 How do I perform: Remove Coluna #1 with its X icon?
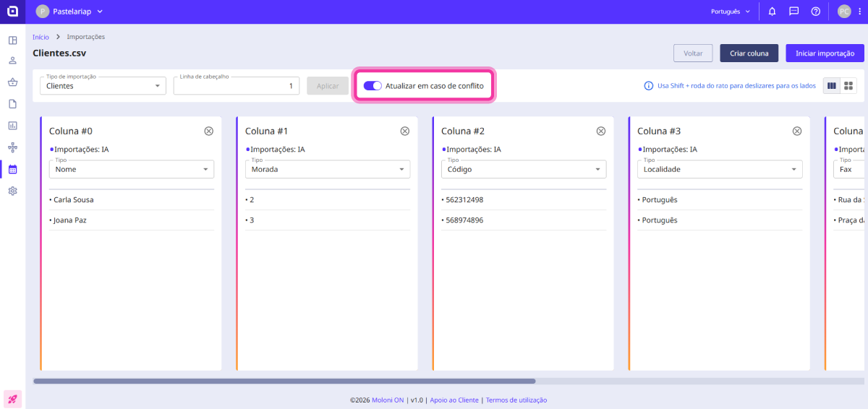point(404,131)
